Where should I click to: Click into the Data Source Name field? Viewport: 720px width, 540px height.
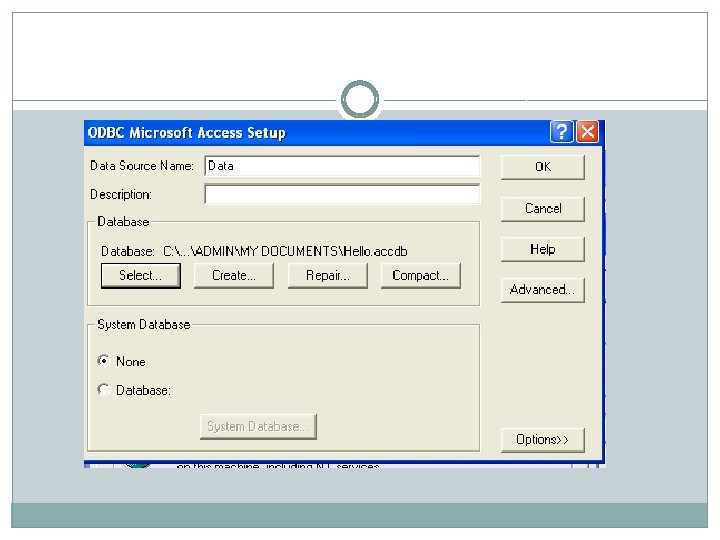click(342, 166)
